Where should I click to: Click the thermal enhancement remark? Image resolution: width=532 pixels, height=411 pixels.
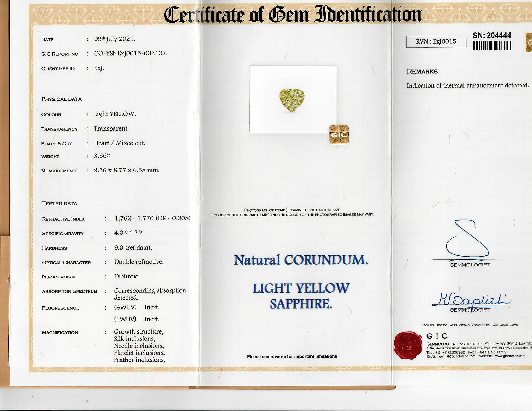click(468, 85)
